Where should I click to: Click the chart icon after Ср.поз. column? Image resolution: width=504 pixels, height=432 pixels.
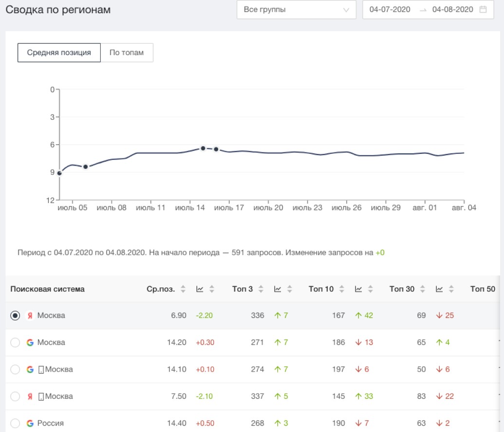click(200, 289)
